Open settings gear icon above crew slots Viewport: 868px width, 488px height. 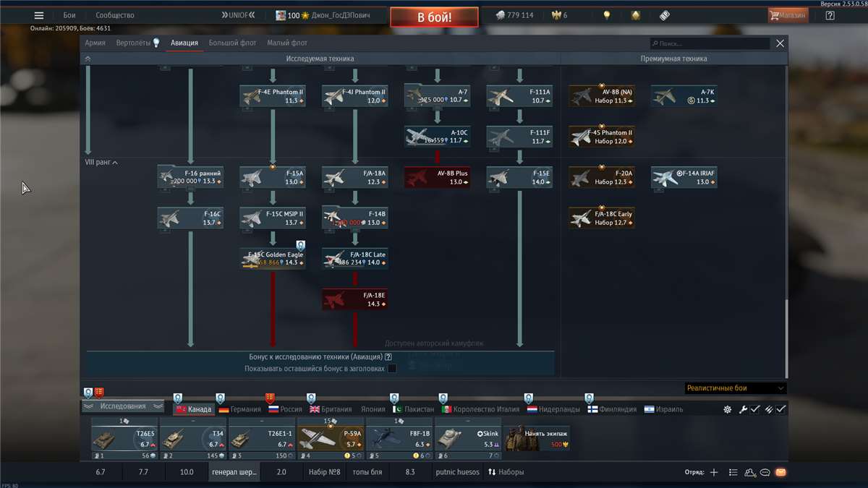point(727,409)
